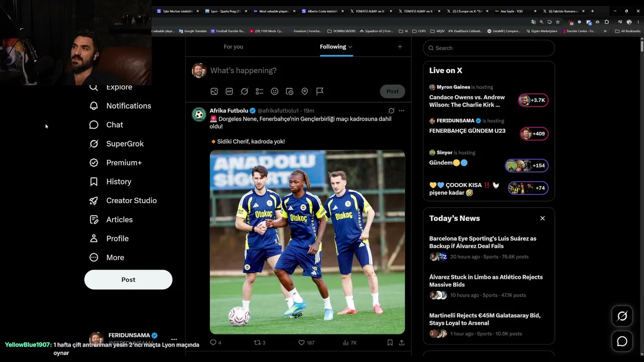The image size is (644, 362).
Task: Bookmark the Afrika Futbolu post
Action: [390, 343]
